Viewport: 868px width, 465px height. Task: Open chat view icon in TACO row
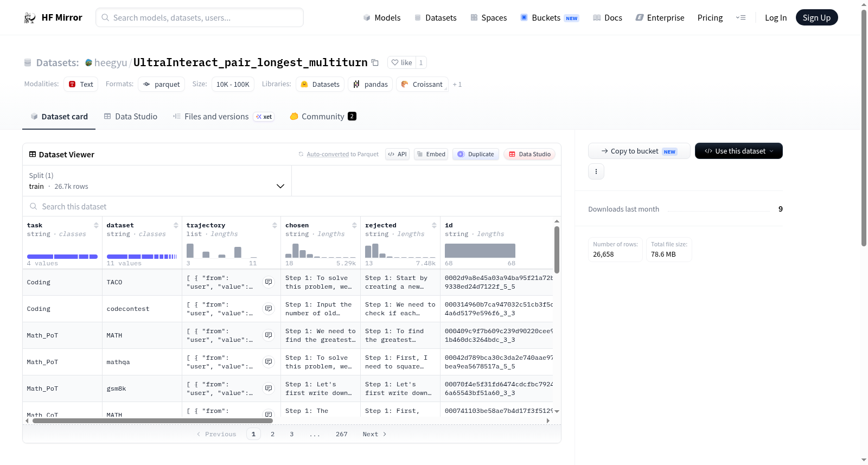click(269, 282)
